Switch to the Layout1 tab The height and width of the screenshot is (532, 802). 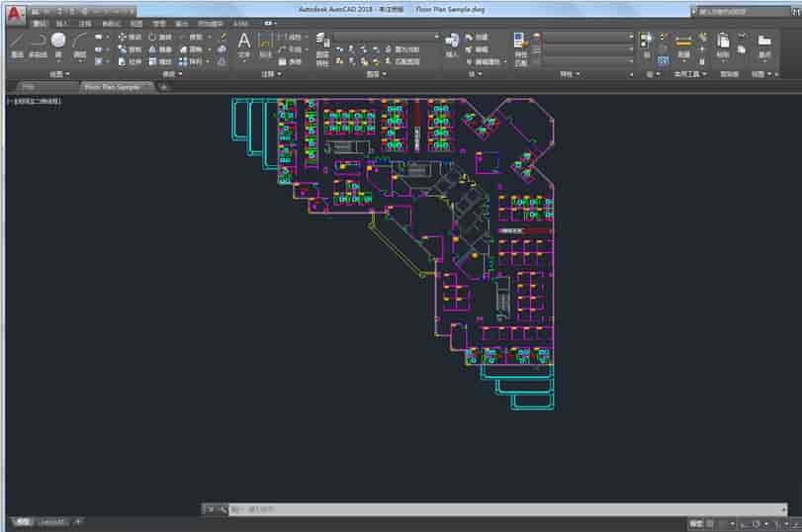52,522
